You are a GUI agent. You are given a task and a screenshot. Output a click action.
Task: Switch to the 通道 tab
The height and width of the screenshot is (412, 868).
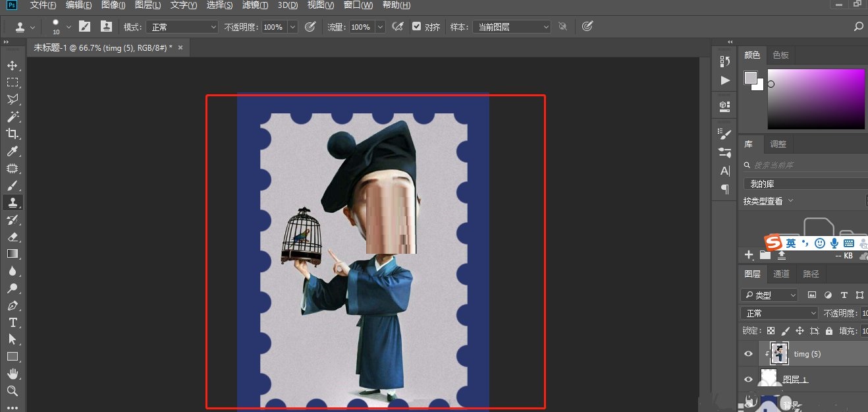[781, 274]
